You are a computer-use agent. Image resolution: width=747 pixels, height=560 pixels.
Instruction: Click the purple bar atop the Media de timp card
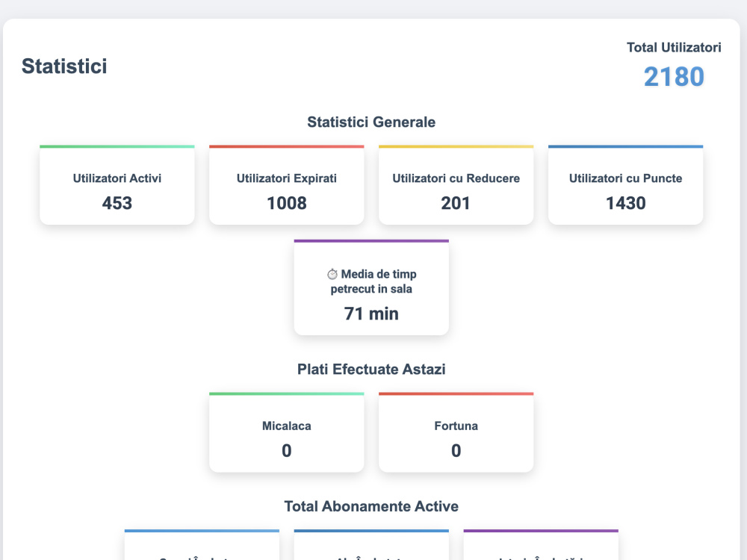[x=371, y=241]
